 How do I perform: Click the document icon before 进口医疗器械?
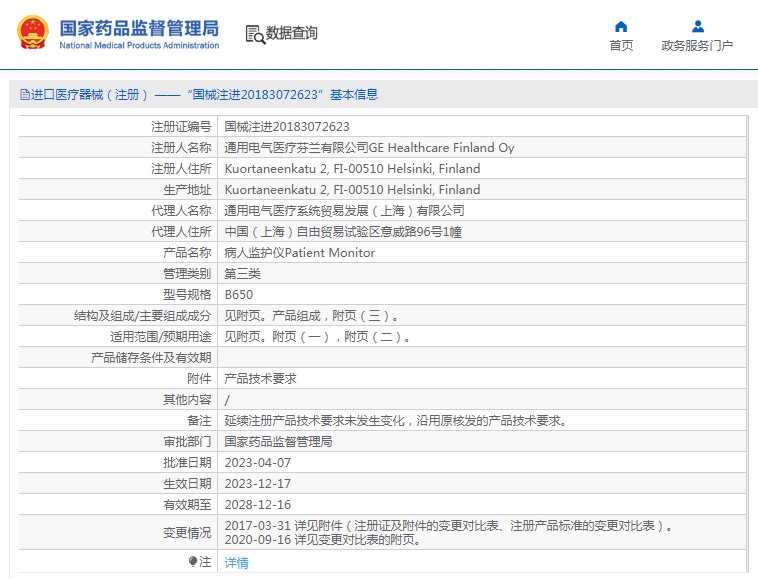click(x=25, y=94)
